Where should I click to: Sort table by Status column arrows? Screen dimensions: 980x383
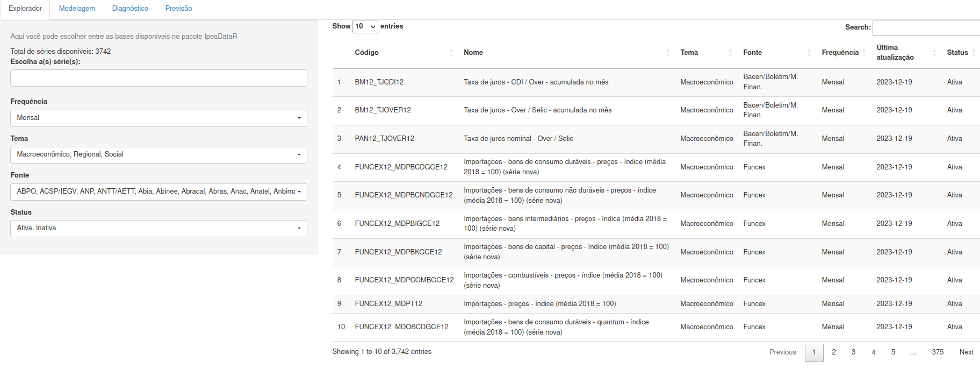click(973, 53)
